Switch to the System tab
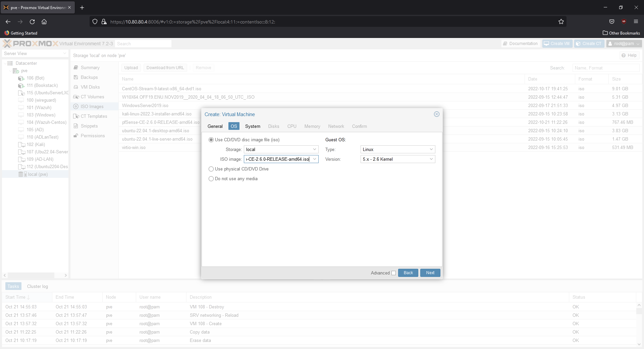644x349 pixels. click(253, 126)
